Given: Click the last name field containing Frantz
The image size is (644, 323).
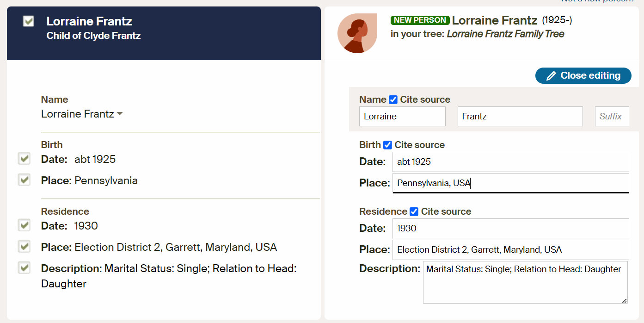Looking at the screenshot, I should pos(520,117).
